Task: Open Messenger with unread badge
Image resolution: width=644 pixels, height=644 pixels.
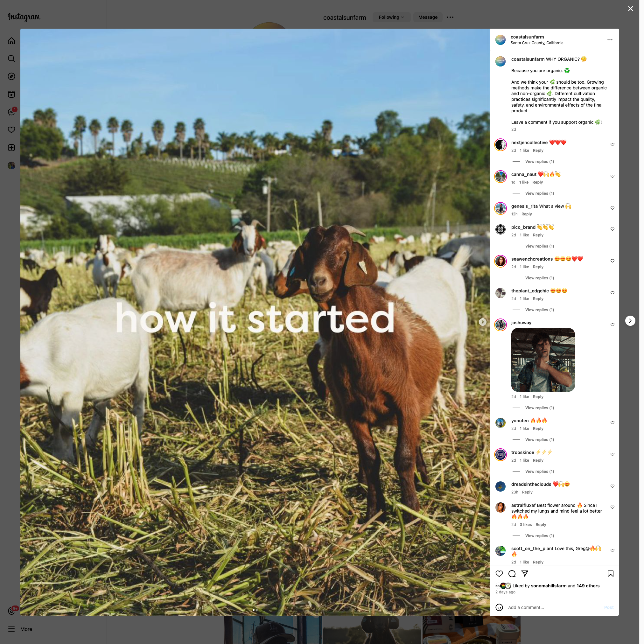Action: point(12,112)
